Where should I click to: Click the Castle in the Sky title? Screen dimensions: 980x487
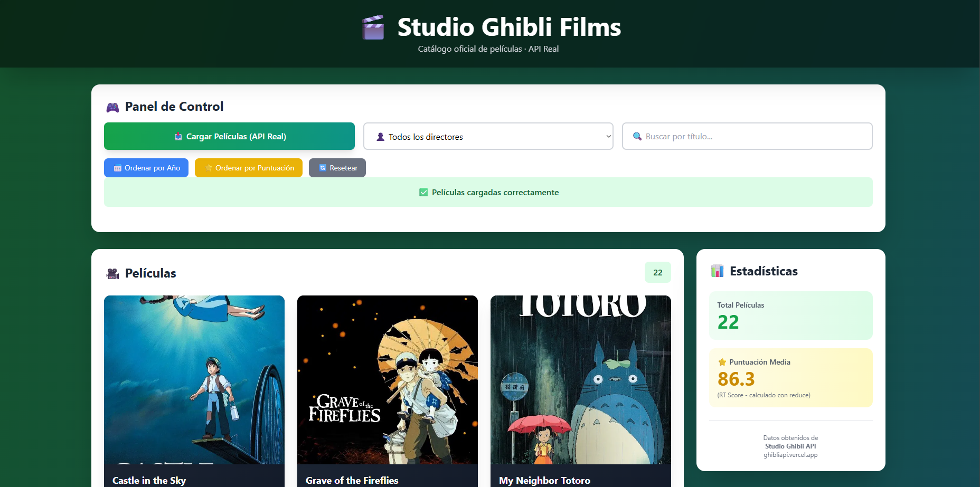pyautogui.click(x=149, y=480)
